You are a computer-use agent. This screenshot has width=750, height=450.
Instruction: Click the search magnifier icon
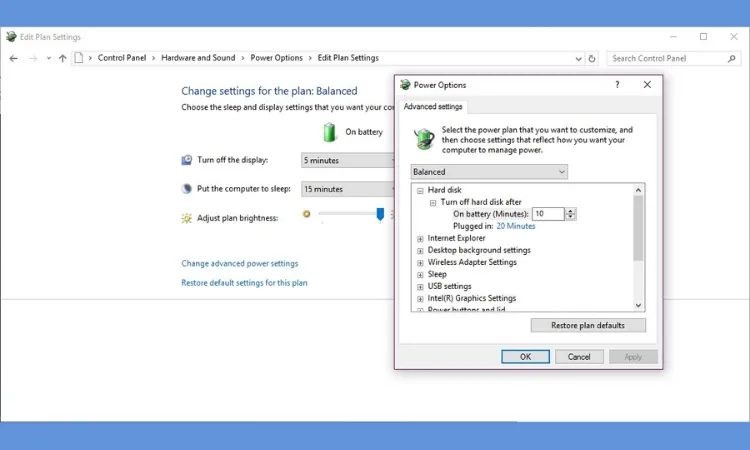733,58
